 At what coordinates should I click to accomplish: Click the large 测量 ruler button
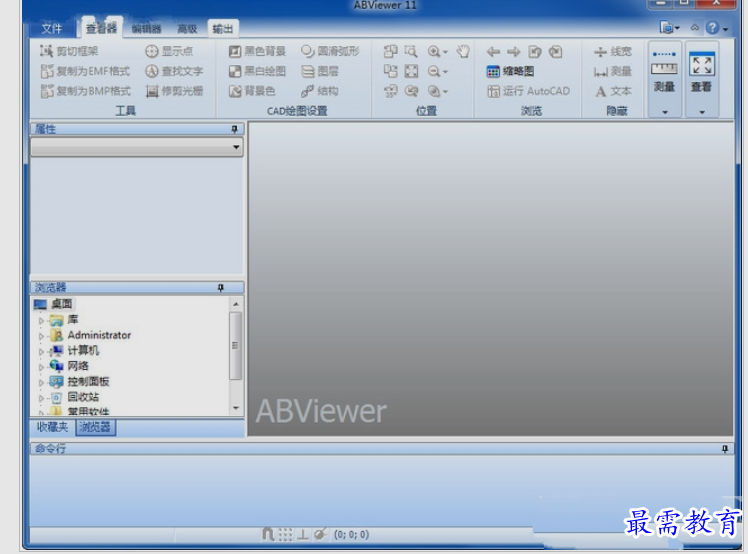coord(664,73)
